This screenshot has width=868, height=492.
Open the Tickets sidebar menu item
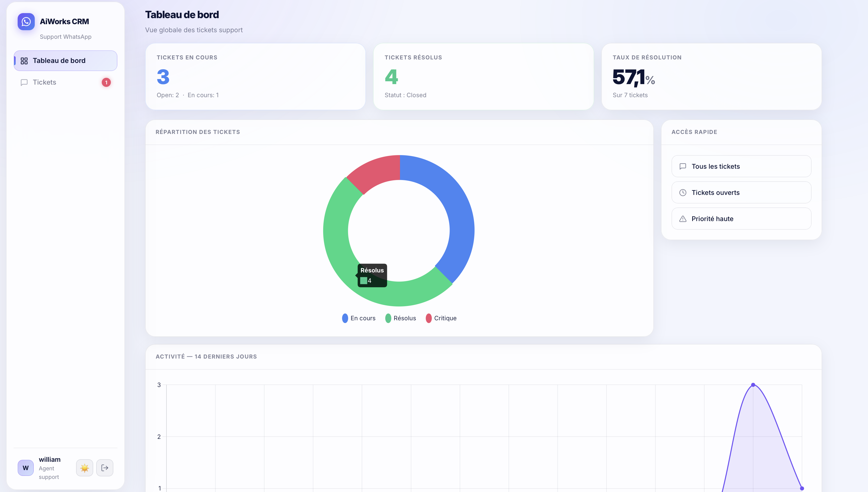[x=45, y=82]
